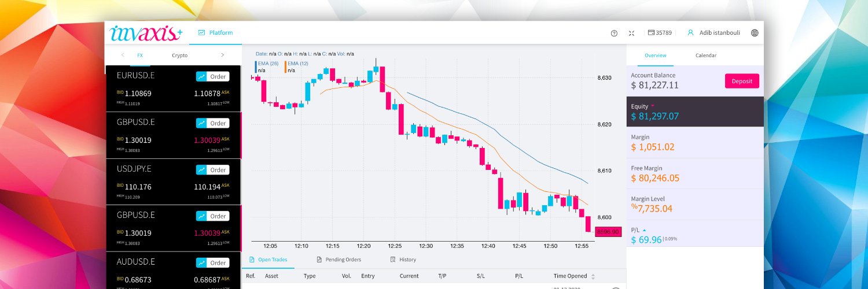Screen dimensions: 868x289
Task: Click the Asset column header
Action: (x=272, y=276)
